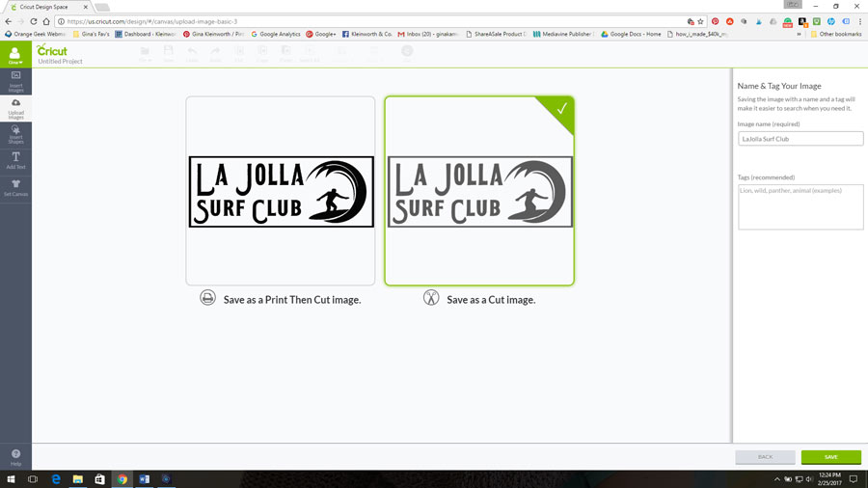The height and width of the screenshot is (488, 868).
Task: Click the scissors icon for Cut image
Action: [431, 298]
